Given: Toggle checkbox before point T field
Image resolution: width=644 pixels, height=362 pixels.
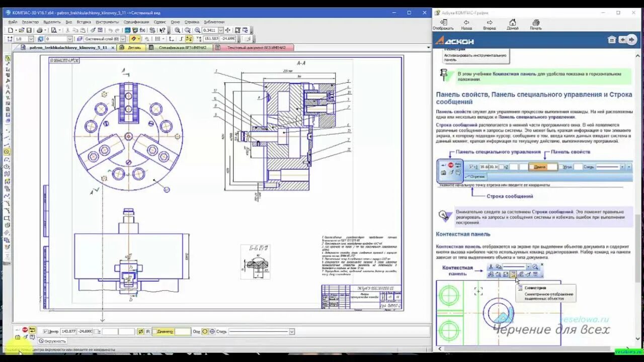Looking at the screenshot, I should (96, 332).
